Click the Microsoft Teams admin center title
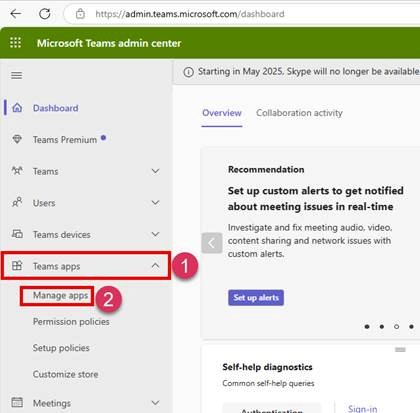The height and width of the screenshot is (413, 420). click(x=109, y=43)
